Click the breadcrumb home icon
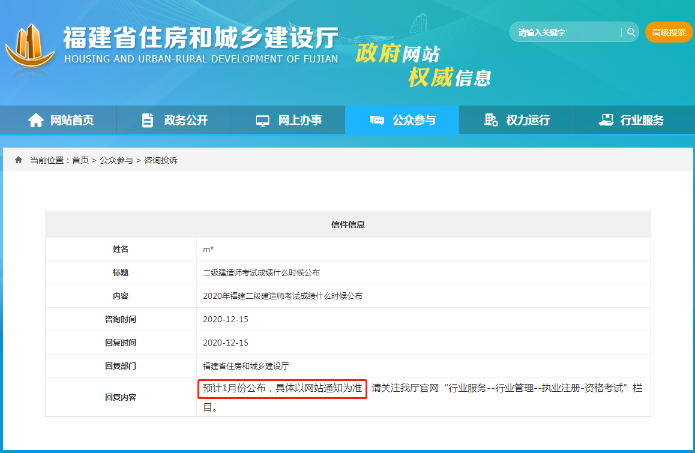The height and width of the screenshot is (453, 695). pyautogui.click(x=18, y=160)
